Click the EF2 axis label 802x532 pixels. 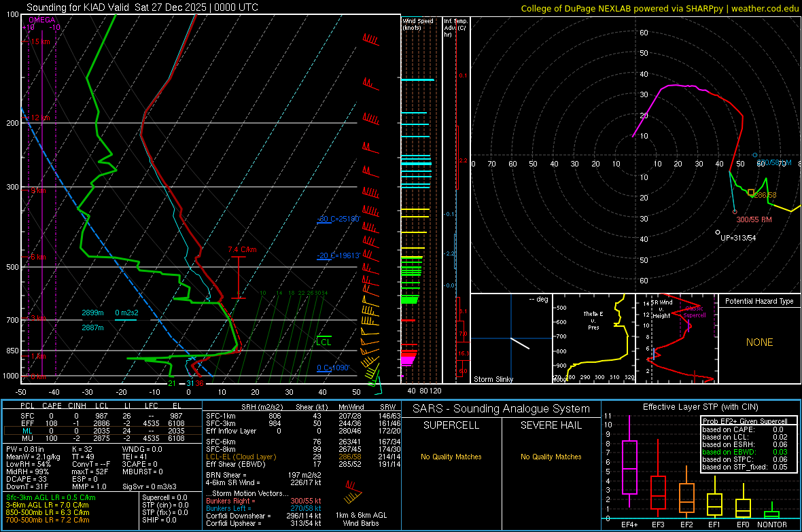click(x=686, y=525)
